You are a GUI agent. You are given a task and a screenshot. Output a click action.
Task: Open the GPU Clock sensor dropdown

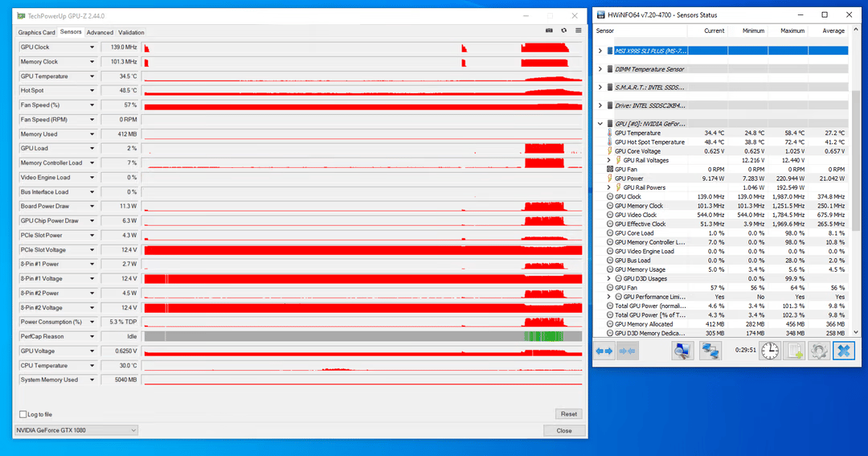[x=92, y=47]
